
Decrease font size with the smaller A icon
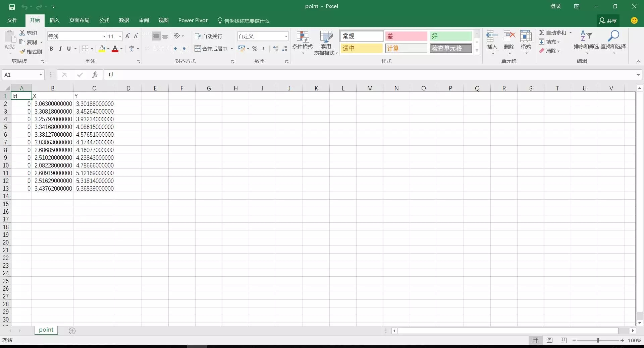click(136, 36)
